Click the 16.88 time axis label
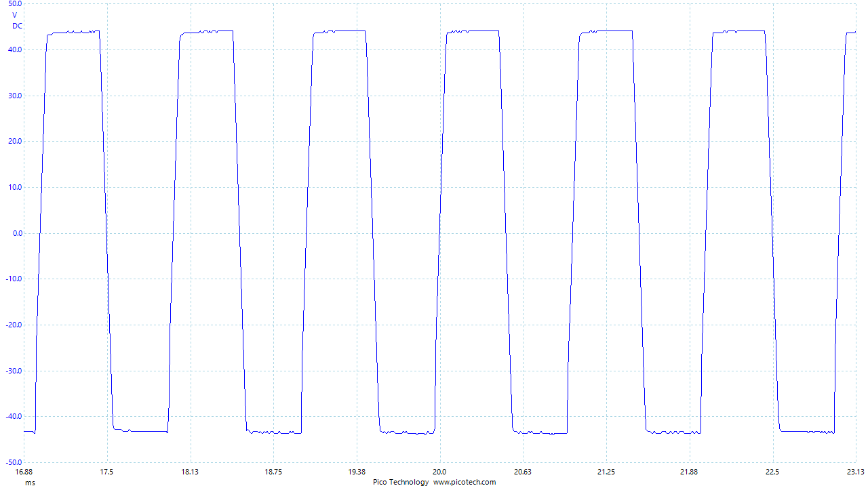The image size is (868, 488). point(24,472)
